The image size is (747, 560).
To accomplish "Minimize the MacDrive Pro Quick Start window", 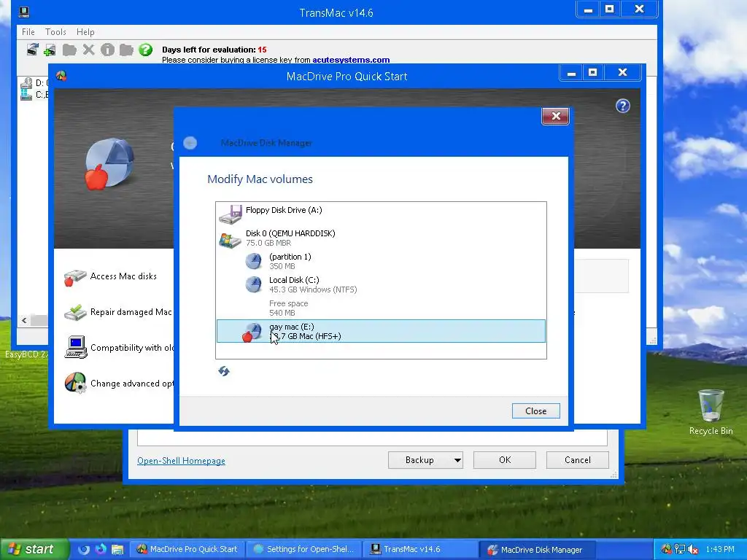I will pos(571,73).
